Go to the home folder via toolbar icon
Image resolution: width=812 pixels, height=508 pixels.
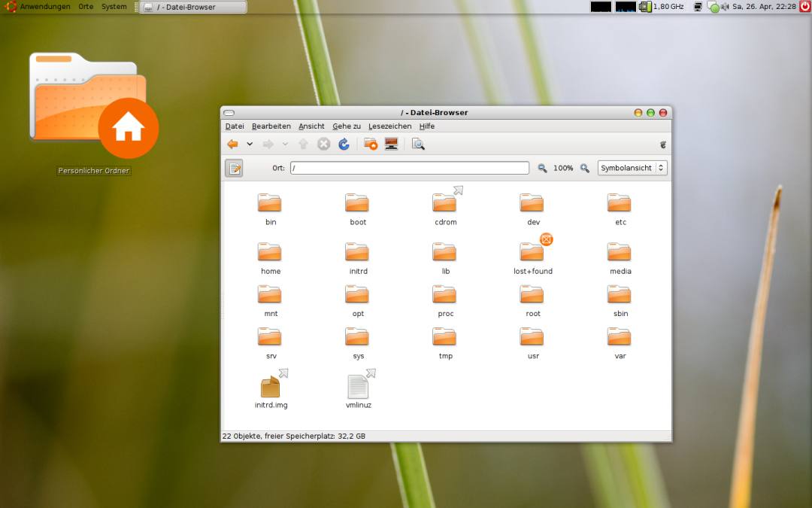tap(371, 144)
